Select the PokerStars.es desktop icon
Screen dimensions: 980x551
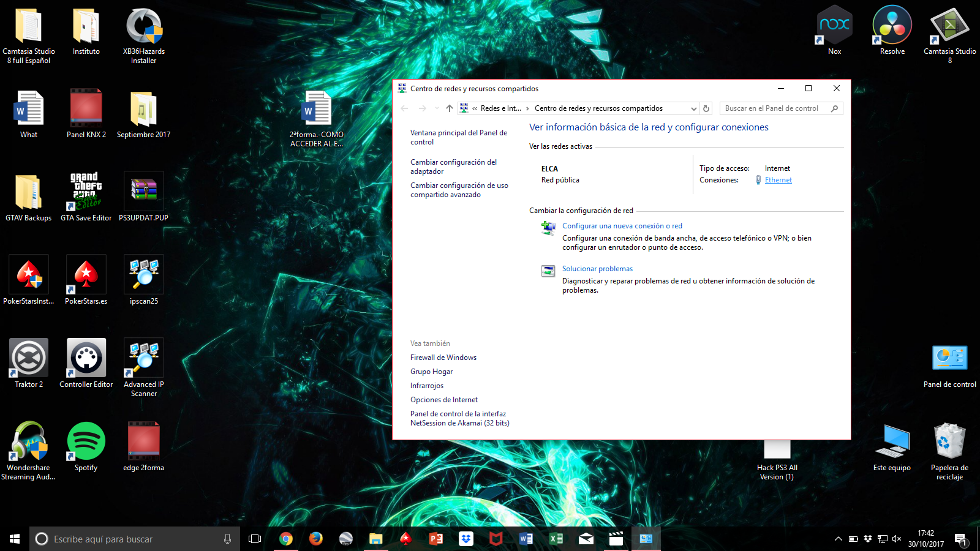point(86,280)
